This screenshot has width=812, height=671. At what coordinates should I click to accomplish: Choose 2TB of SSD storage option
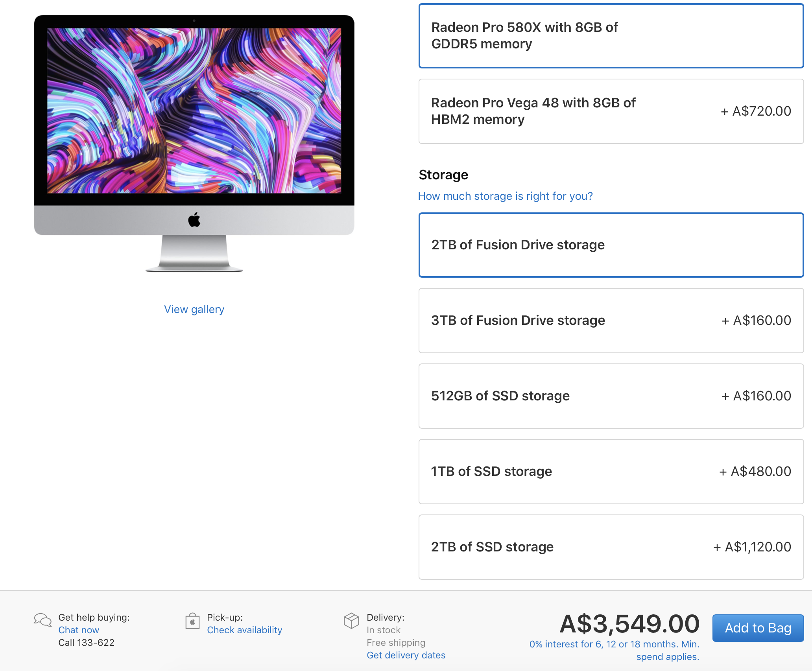[611, 547]
